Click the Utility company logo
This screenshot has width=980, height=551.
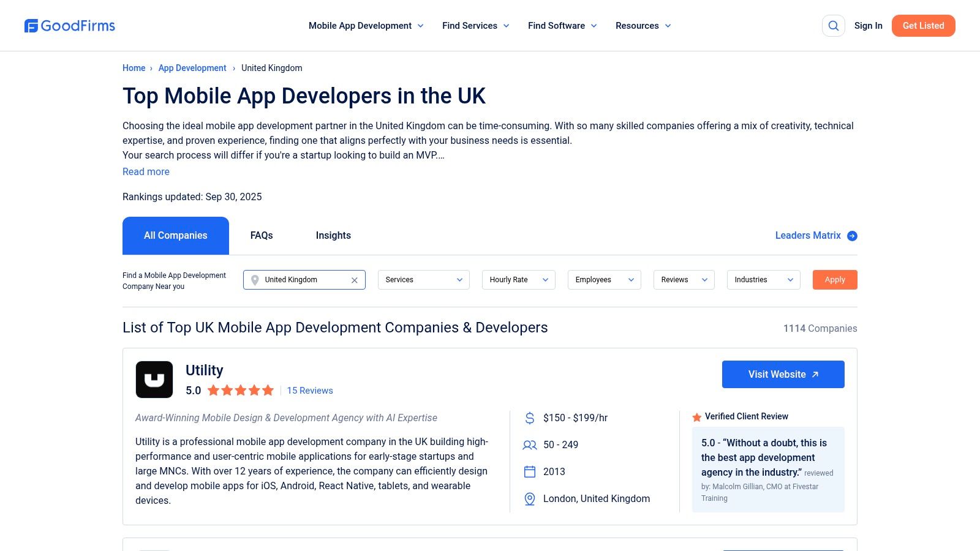point(154,380)
